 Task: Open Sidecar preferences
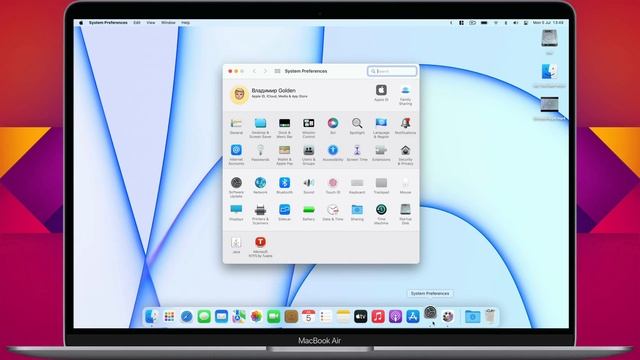pos(284,210)
